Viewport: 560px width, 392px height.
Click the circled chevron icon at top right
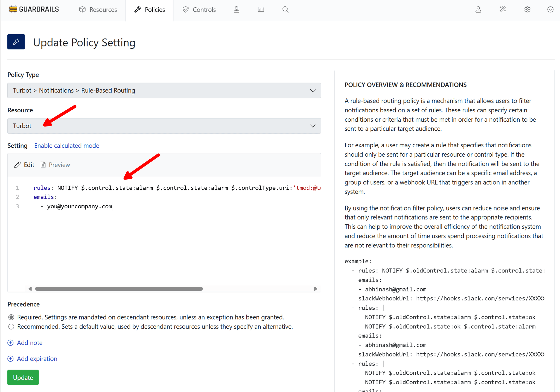coord(550,10)
